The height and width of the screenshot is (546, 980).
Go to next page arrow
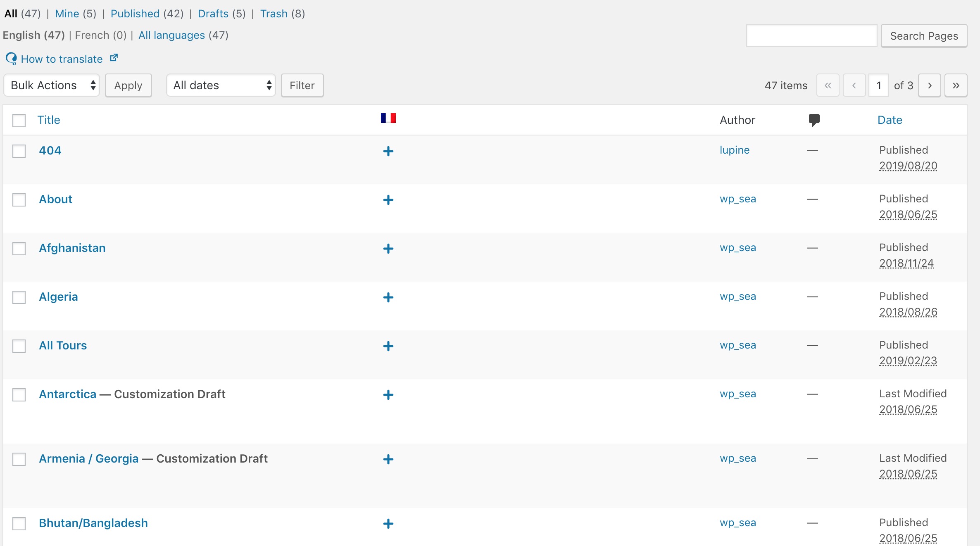point(929,85)
